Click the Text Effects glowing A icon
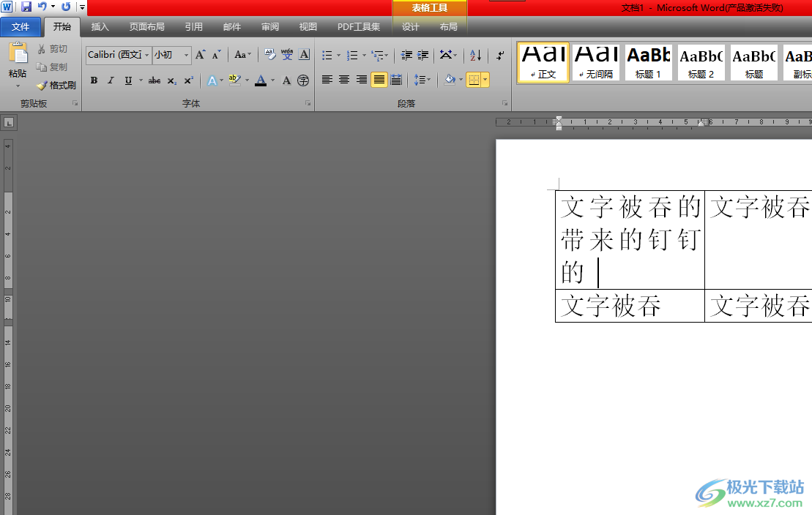The image size is (812, 515). click(x=212, y=80)
